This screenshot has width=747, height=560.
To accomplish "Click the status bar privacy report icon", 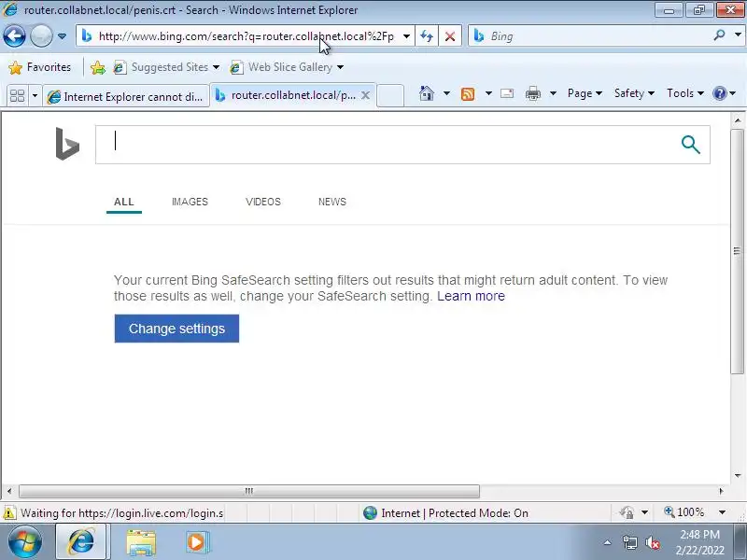I will tap(627, 512).
